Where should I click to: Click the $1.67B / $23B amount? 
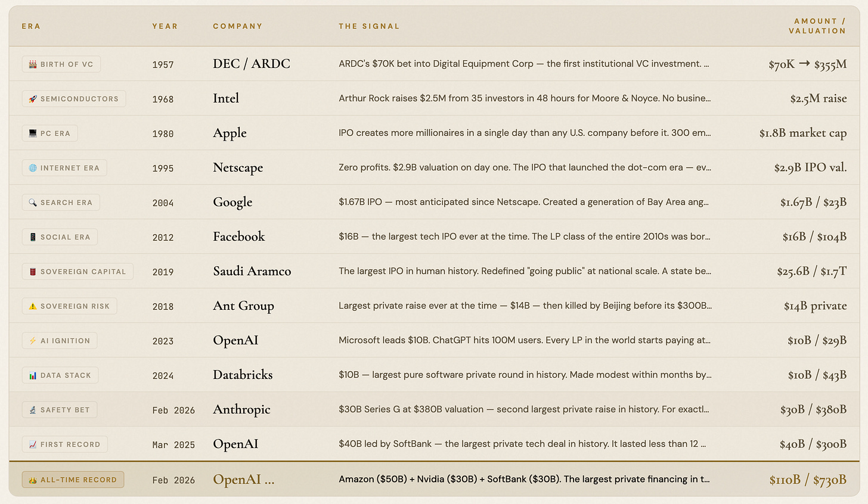(x=814, y=203)
